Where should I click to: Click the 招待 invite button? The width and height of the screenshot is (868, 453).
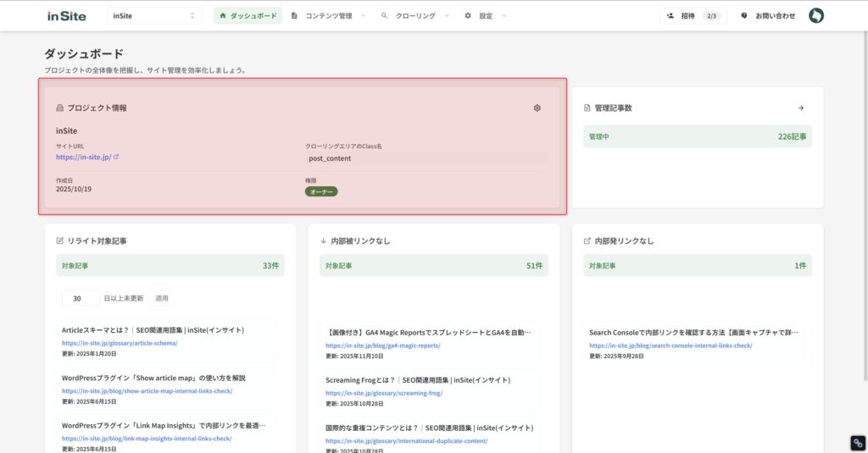[x=693, y=15]
